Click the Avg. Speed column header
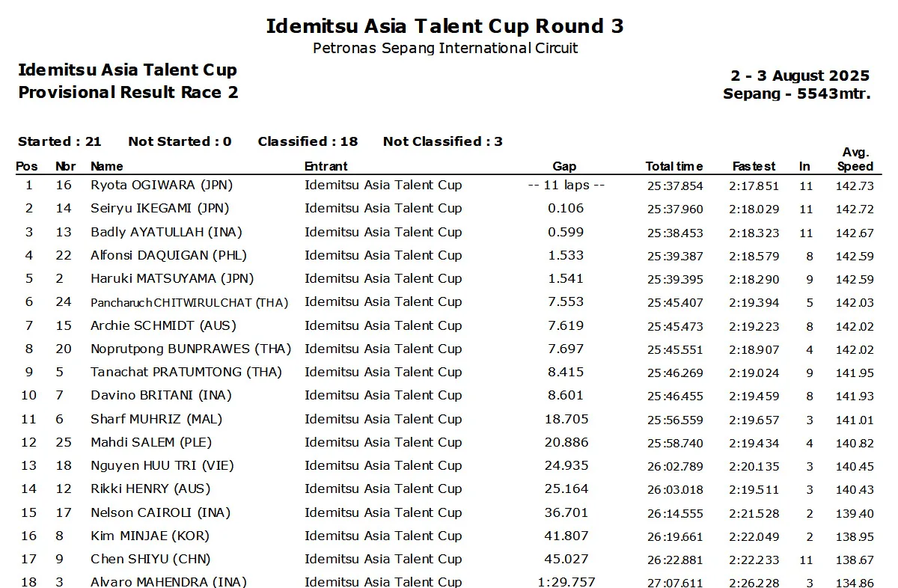The height and width of the screenshot is (588, 898). click(855, 159)
